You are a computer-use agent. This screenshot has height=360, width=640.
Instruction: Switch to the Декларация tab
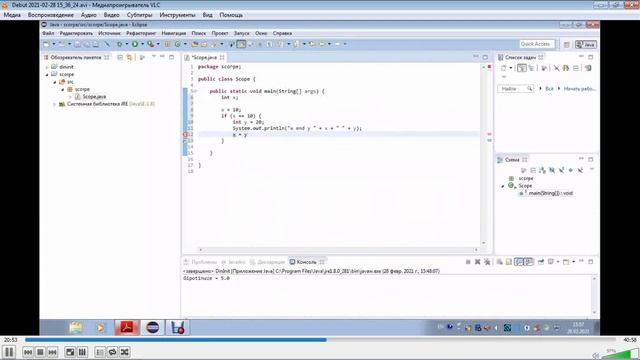pyautogui.click(x=268, y=262)
